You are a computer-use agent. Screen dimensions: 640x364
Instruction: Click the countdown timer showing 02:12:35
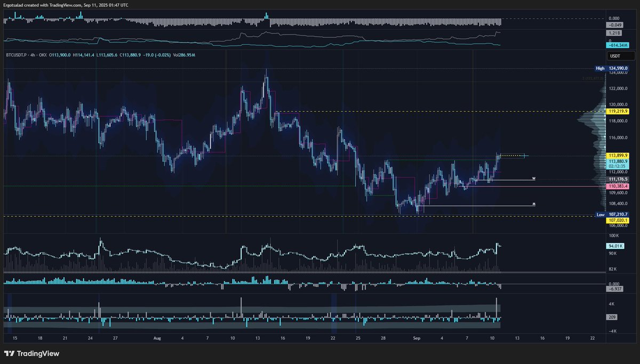point(617,165)
